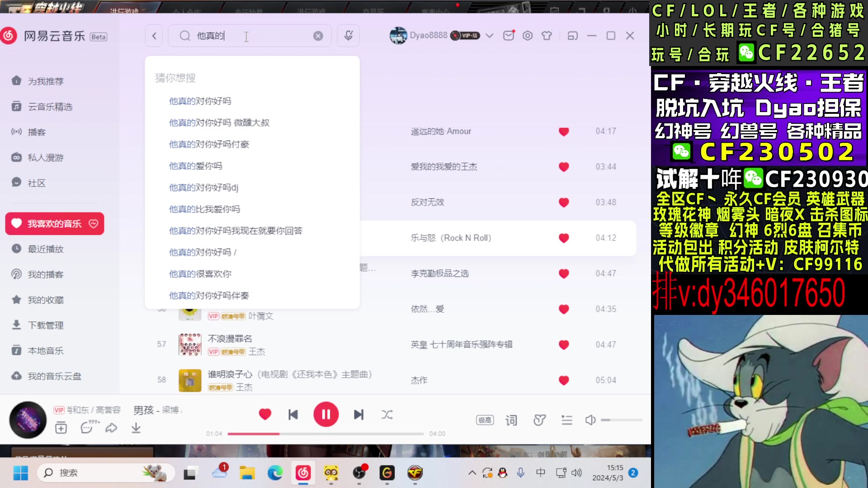Open the Dyao8888 user avatar

click(398, 36)
